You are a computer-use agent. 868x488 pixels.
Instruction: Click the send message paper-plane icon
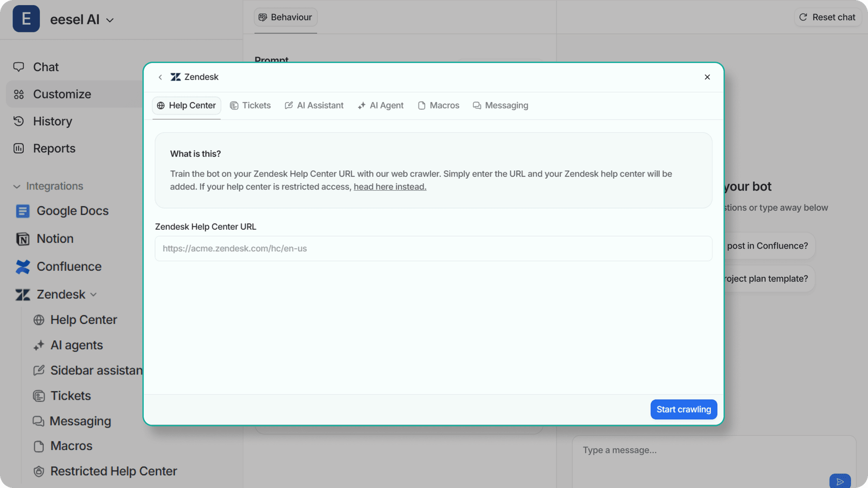[841, 481]
